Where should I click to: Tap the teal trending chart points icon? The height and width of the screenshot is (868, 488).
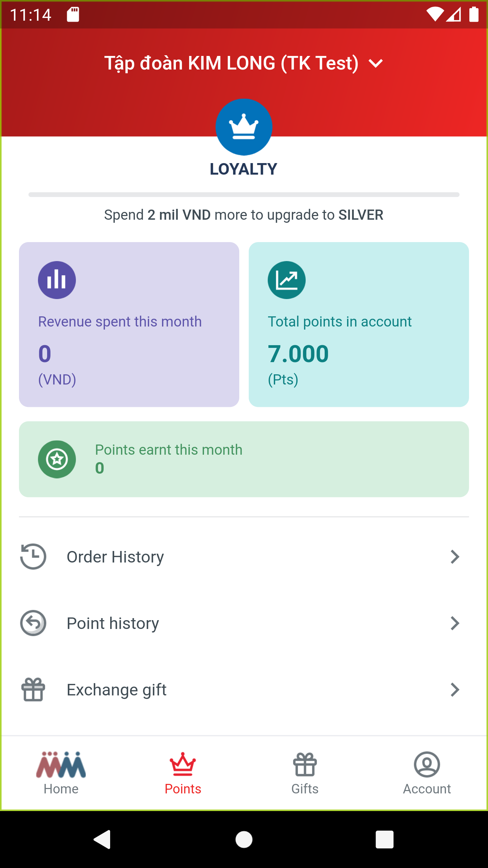pos(286,280)
